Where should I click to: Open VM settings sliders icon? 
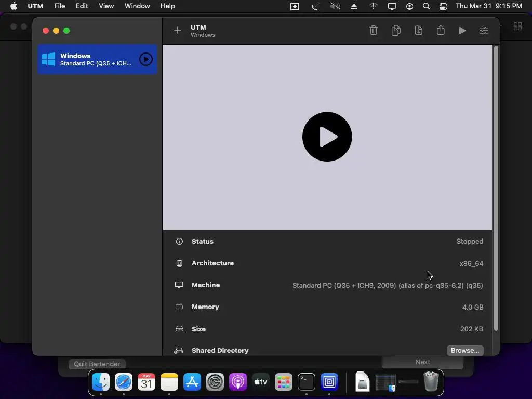coord(484,31)
